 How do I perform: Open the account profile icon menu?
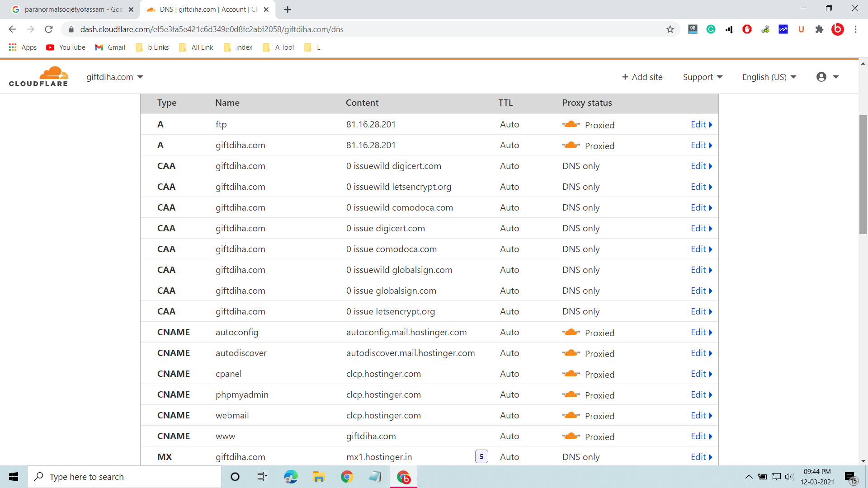click(x=827, y=77)
